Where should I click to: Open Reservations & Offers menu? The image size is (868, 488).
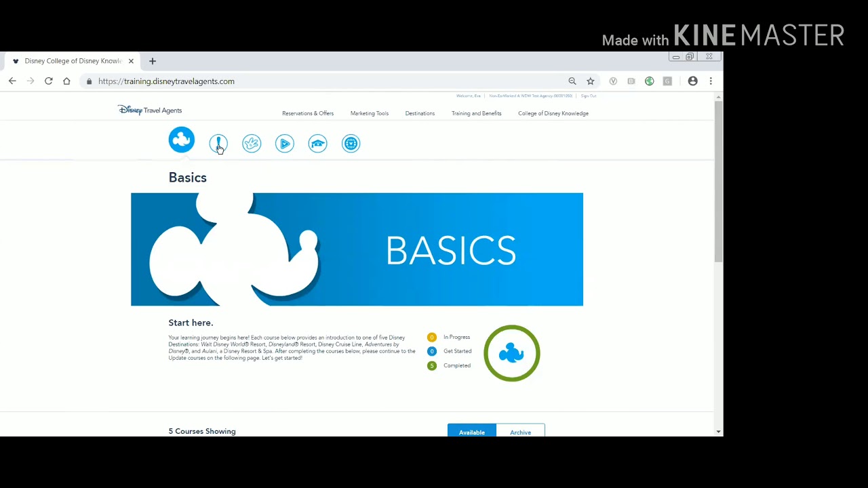[x=308, y=113]
